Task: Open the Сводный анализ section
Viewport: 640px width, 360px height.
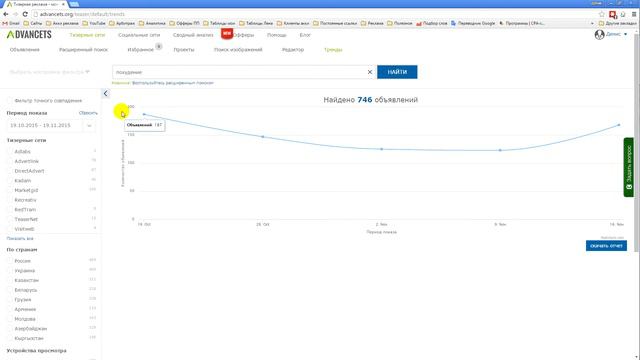Action: (x=193, y=35)
